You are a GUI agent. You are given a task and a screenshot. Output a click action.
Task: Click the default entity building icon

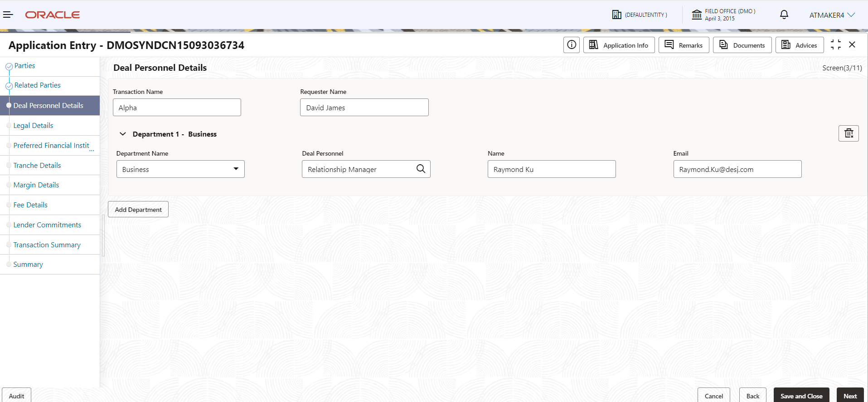click(x=616, y=15)
